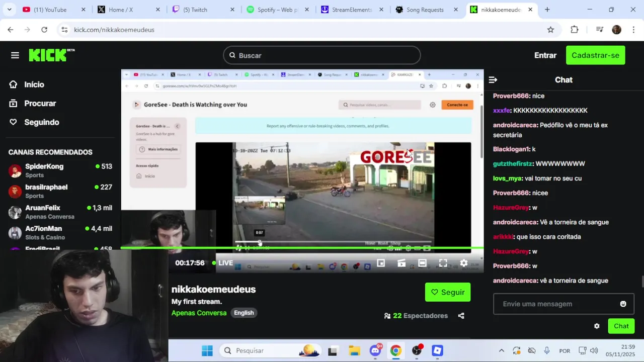644x362 pixels.
Task: Click username Proverb666 saying nicee
Action: 511,193
